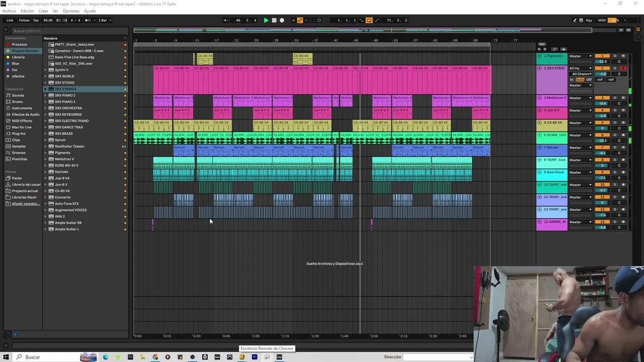Open track 1 Pigments Master output dropdown
This screenshot has width=644, height=362.
(581, 56)
